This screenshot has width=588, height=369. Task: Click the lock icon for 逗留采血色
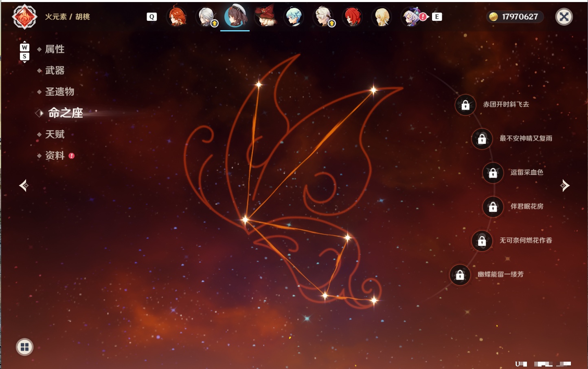coord(493,173)
